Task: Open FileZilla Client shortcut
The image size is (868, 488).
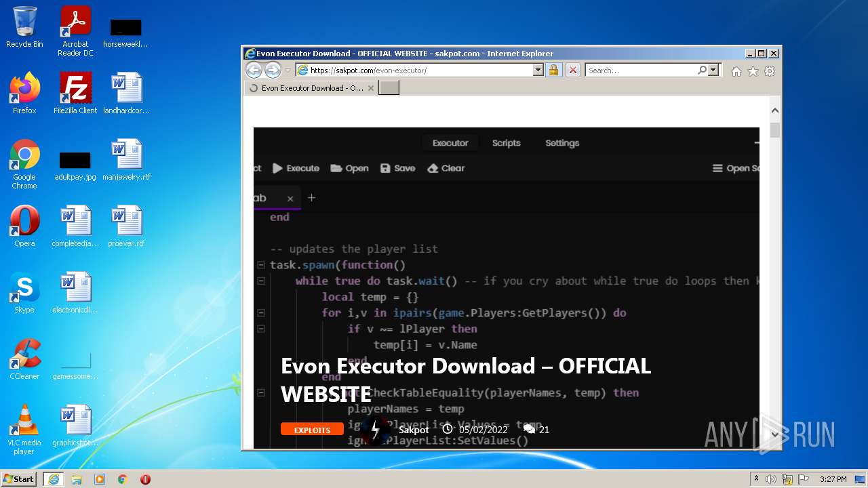Action: tap(75, 94)
